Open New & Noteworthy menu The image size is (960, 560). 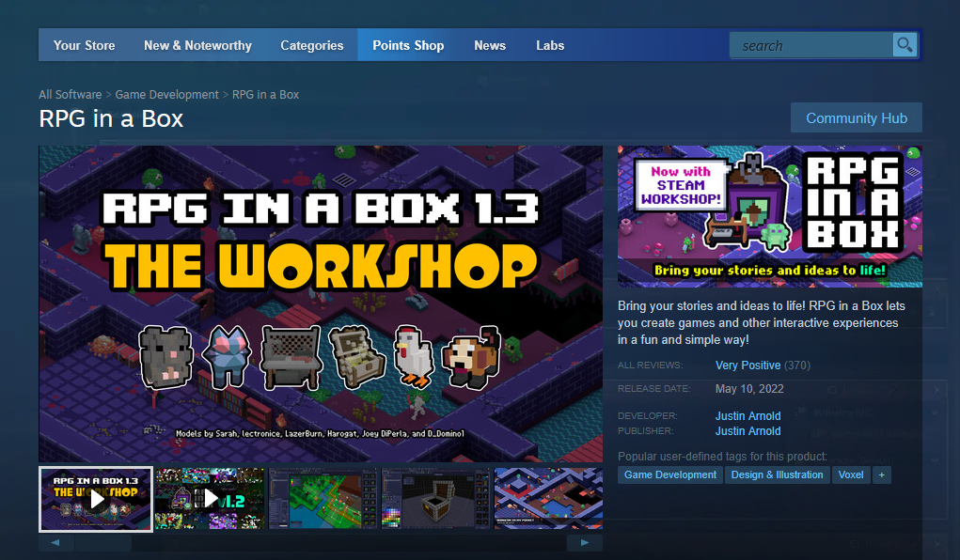(x=197, y=45)
